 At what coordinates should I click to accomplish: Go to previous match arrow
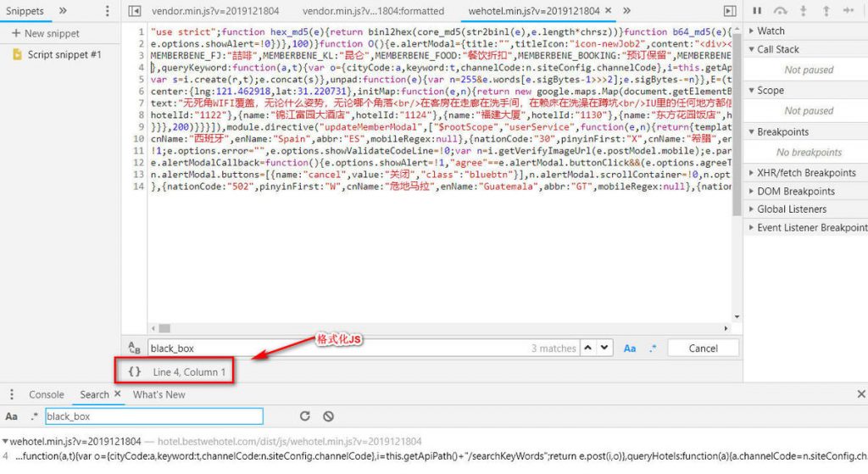coord(588,348)
